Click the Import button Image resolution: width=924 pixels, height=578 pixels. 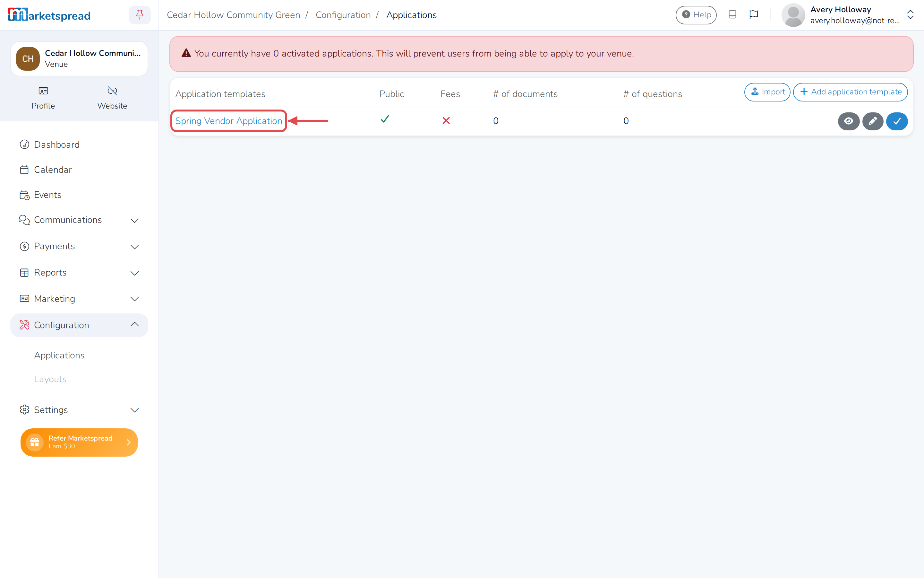pyautogui.click(x=767, y=92)
